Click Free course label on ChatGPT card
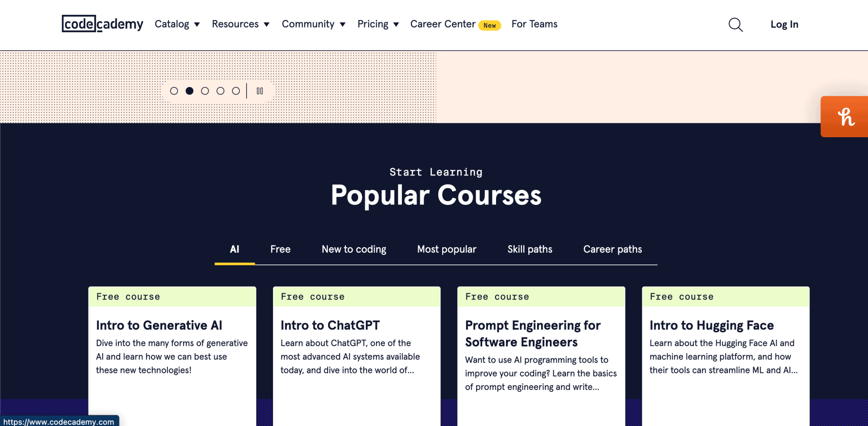868x426 pixels. [x=312, y=297]
